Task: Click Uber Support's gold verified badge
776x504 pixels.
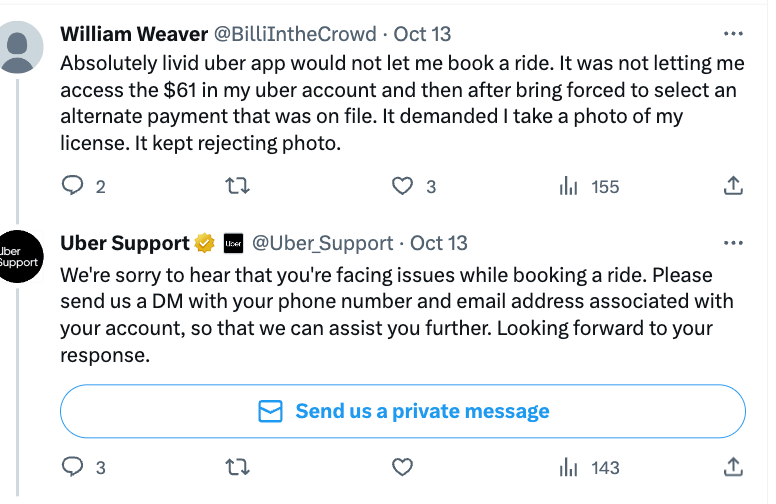Action: click(205, 243)
